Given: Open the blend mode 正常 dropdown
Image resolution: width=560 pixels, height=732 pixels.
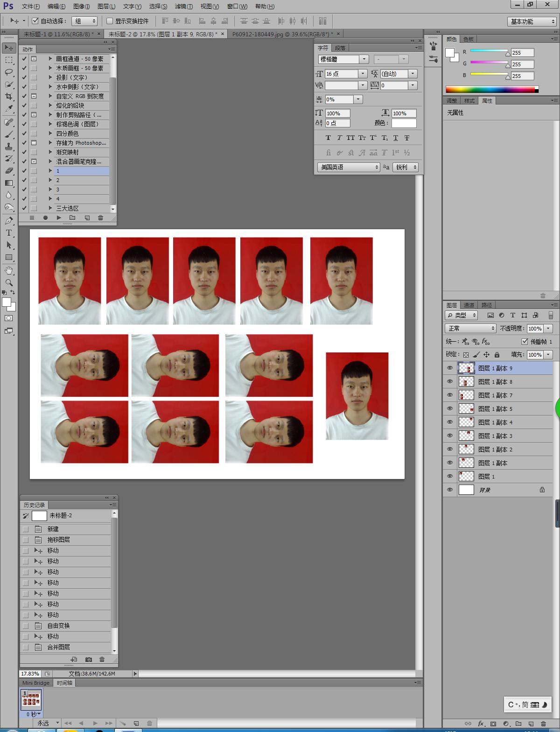Looking at the screenshot, I should (x=470, y=328).
